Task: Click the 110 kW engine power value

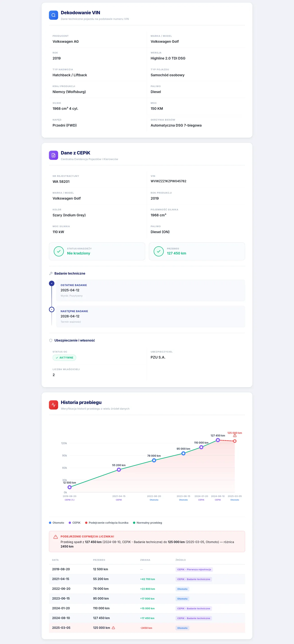Action: pos(58,232)
